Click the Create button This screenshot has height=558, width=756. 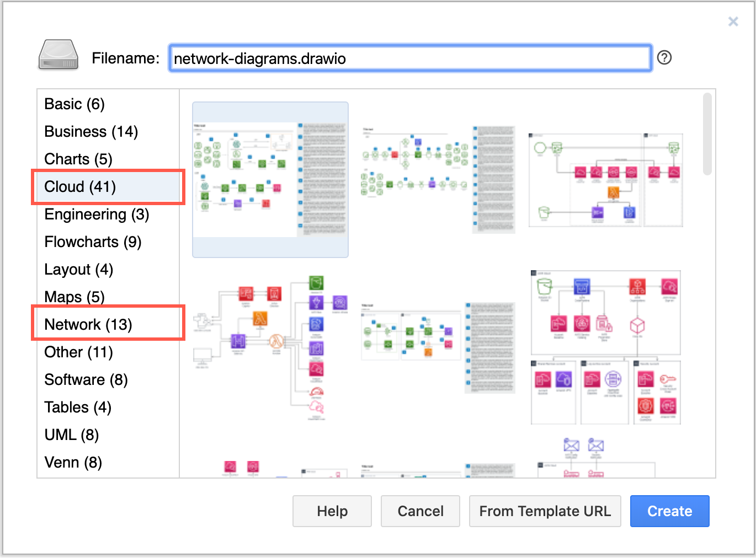(x=669, y=511)
